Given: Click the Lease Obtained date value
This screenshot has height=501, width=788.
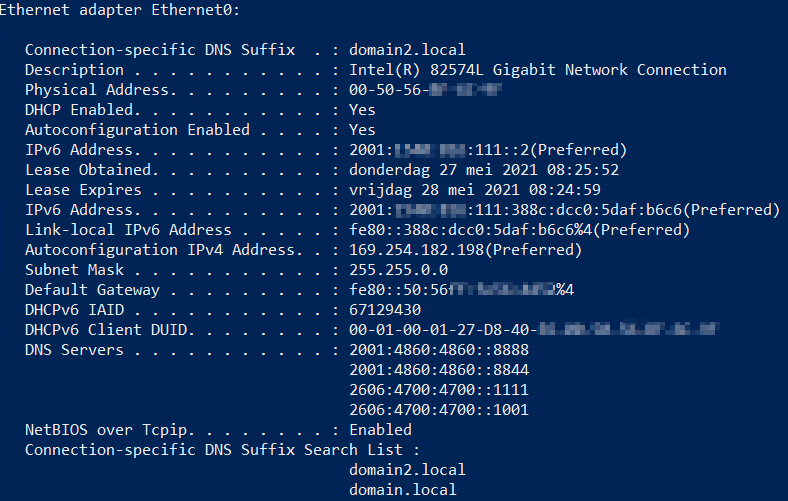Looking at the screenshot, I should click(484, 170).
